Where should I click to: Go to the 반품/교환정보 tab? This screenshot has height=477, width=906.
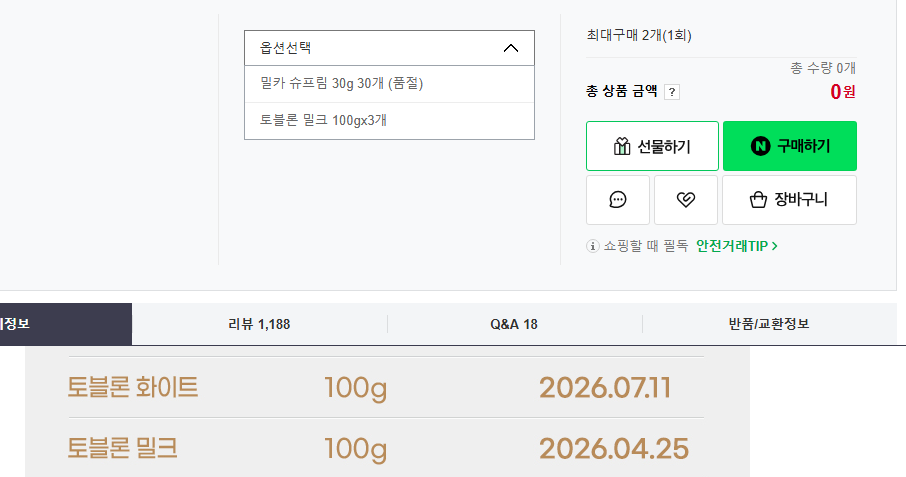tap(769, 324)
